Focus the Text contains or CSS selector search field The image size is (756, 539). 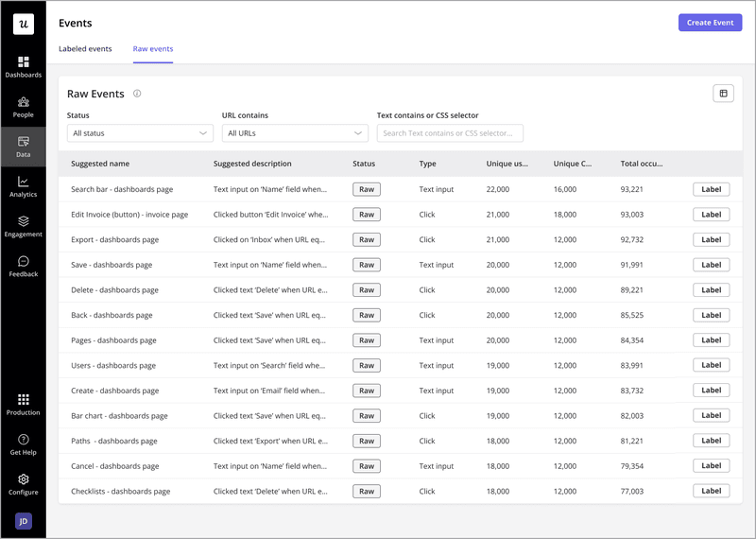click(450, 133)
